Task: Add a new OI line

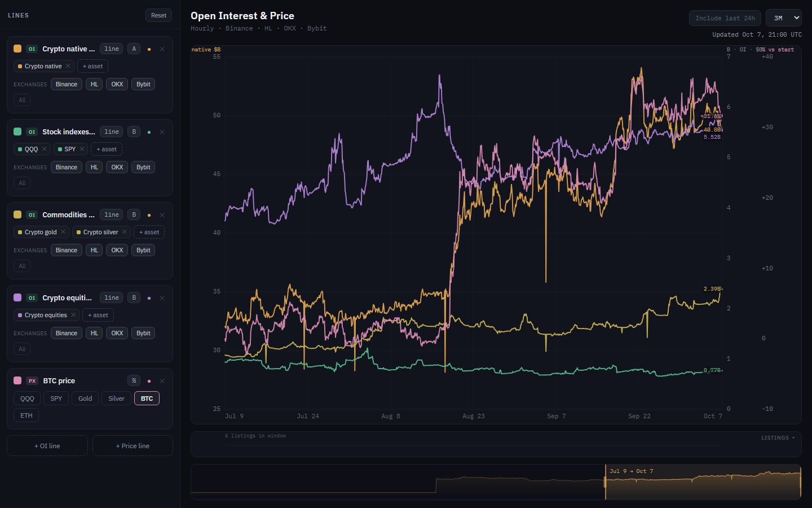Action: click(x=47, y=446)
